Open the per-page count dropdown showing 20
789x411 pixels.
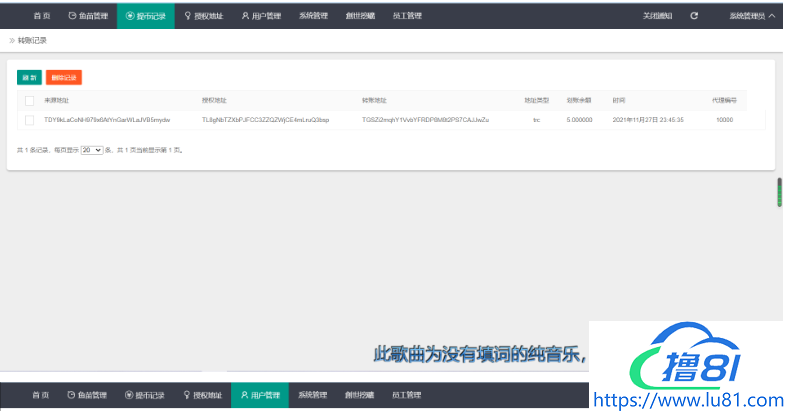(x=91, y=149)
